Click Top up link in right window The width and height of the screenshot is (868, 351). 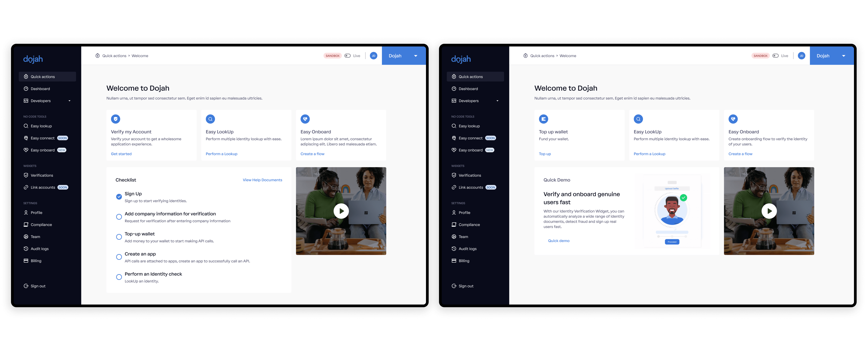[545, 154]
